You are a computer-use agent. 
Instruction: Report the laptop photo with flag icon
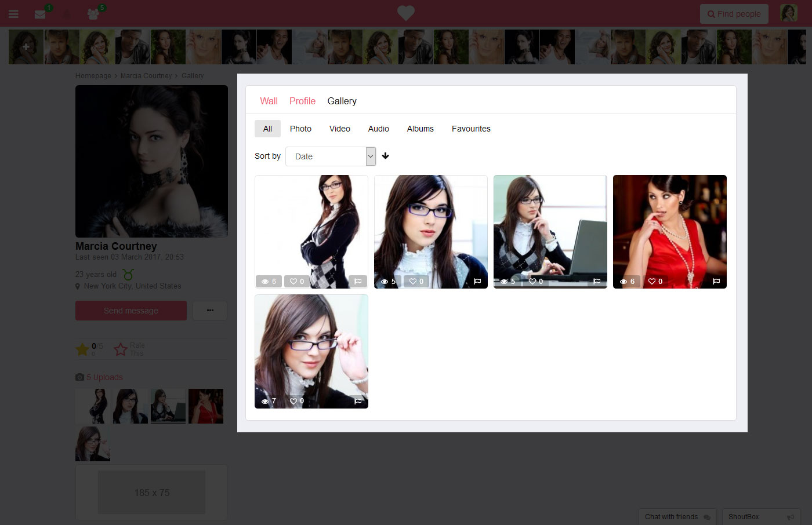tap(597, 281)
